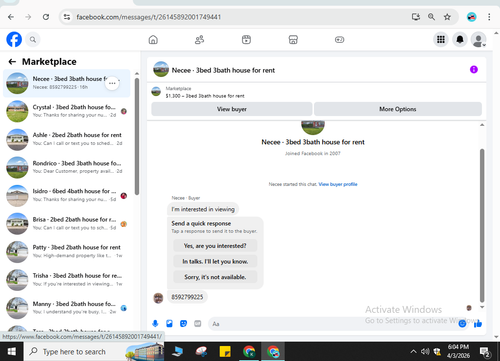Viewport: 500px width, 361px height.
Task: Open Rondrico 3bed 3bath house conversation
Action: pos(67,167)
